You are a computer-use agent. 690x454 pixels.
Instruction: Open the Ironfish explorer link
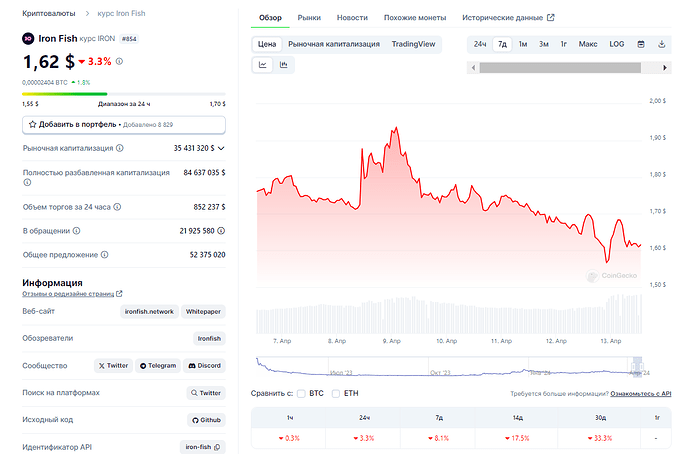tap(209, 338)
